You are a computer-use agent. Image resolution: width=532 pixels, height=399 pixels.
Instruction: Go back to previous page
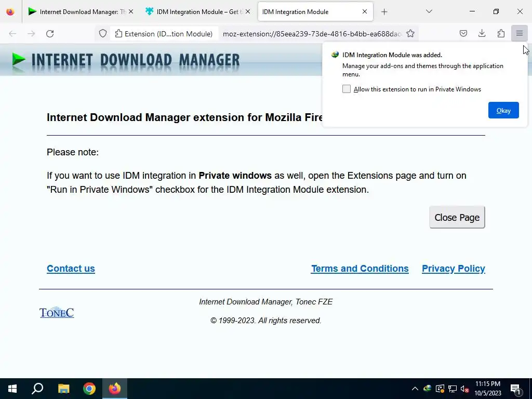click(12, 34)
